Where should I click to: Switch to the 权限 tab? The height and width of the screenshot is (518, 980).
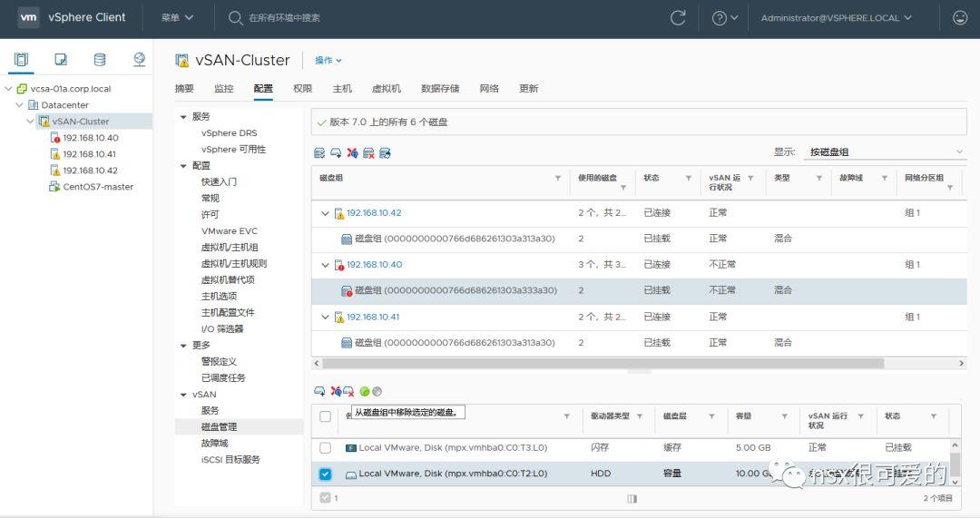point(302,89)
